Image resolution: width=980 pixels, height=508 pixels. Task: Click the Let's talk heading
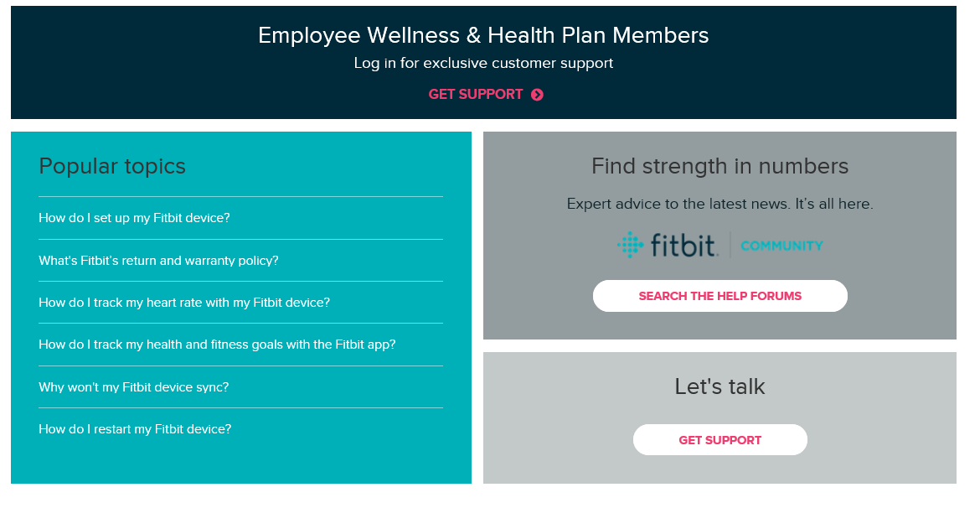pos(719,386)
